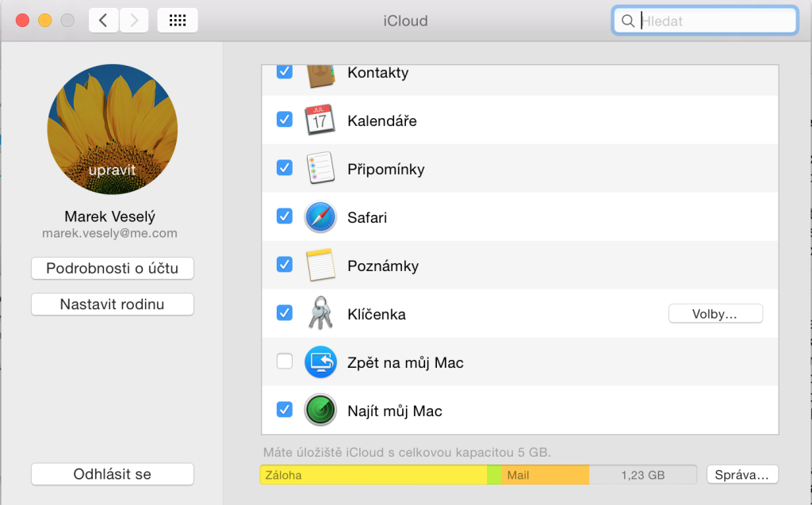Click the Najít můj Mac radar icon
This screenshot has height=505, width=812.
pyautogui.click(x=320, y=410)
